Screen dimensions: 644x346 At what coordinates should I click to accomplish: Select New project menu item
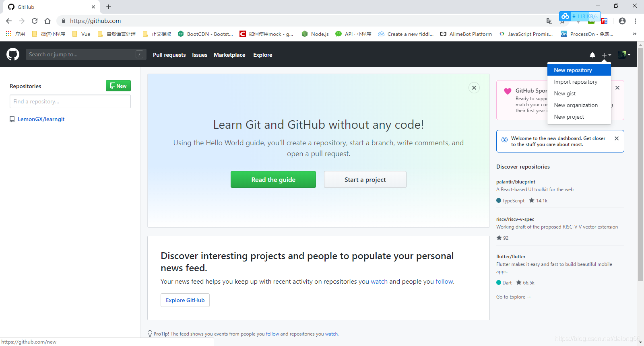pos(579,117)
